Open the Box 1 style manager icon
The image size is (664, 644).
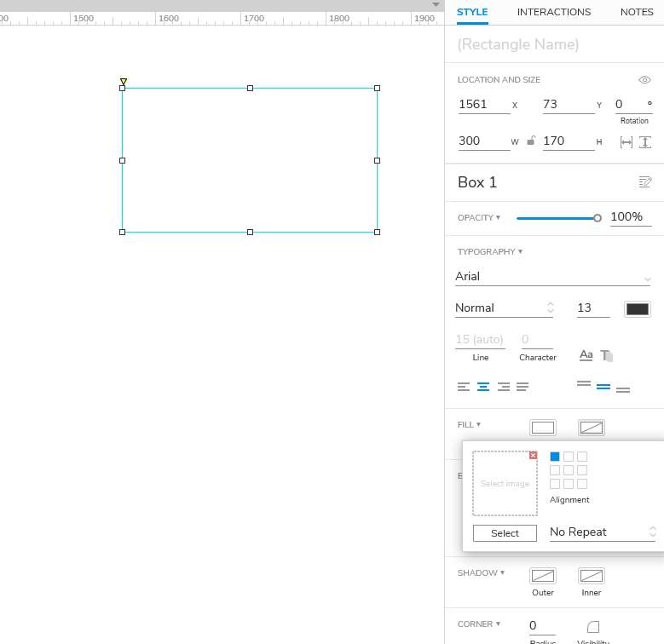(644, 182)
